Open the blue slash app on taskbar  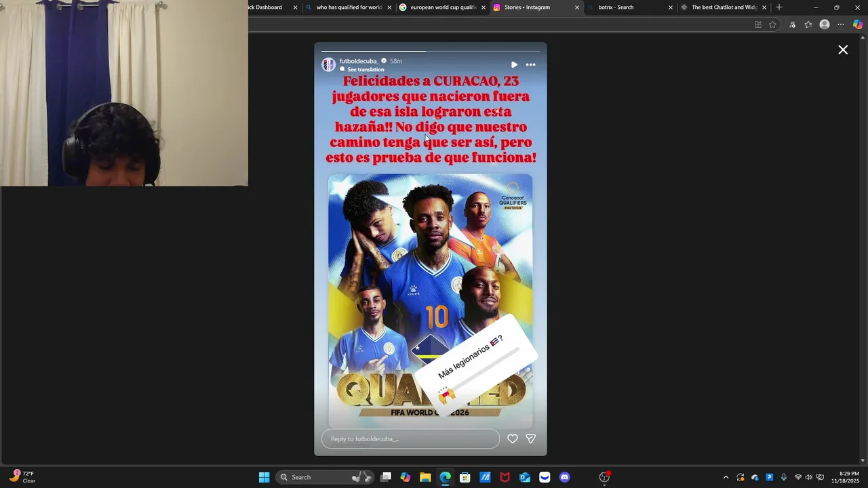point(485,477)
